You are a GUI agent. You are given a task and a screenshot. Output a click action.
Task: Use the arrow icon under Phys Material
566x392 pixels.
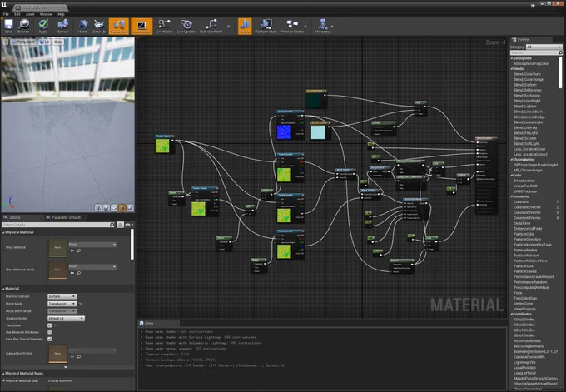click(x=72, y=251)
